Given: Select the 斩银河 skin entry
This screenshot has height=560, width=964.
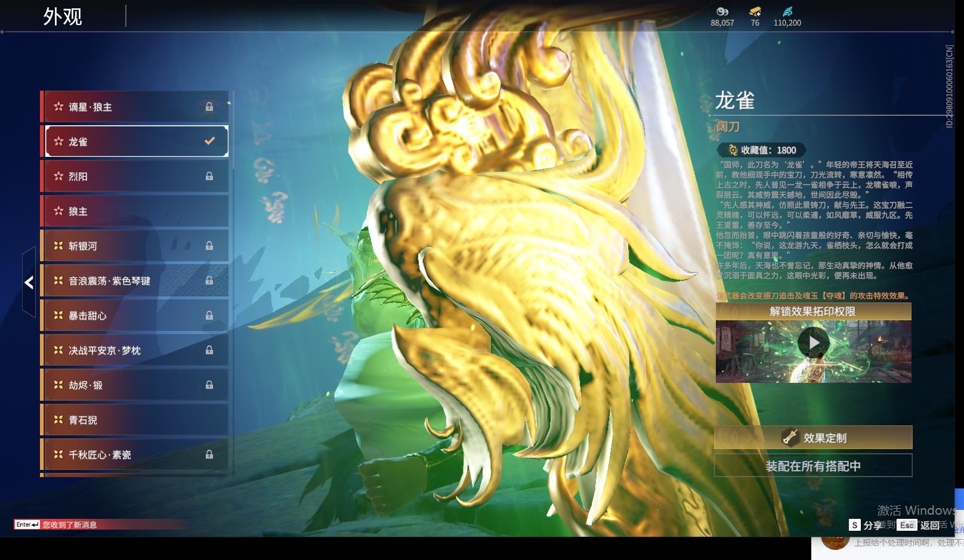Looking at the screenshot, I should coord(135,246).
